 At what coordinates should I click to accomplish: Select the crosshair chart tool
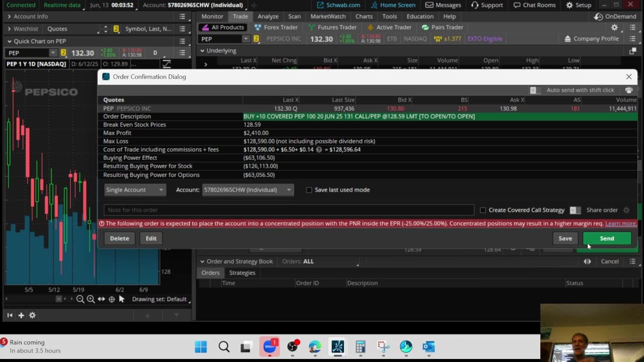(x=112, y=299)
